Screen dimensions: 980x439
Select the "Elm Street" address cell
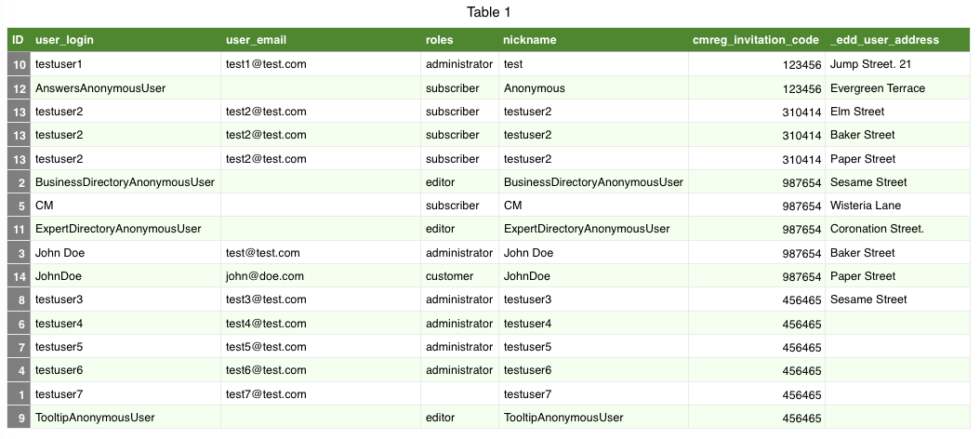856,112
